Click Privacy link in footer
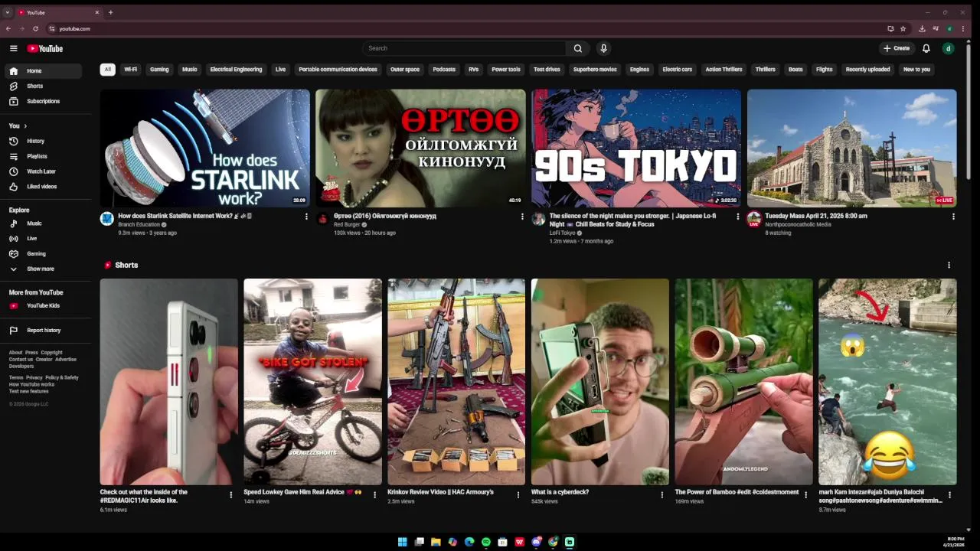Viewport: 980px width, 551px height. [x=34, y=377]
